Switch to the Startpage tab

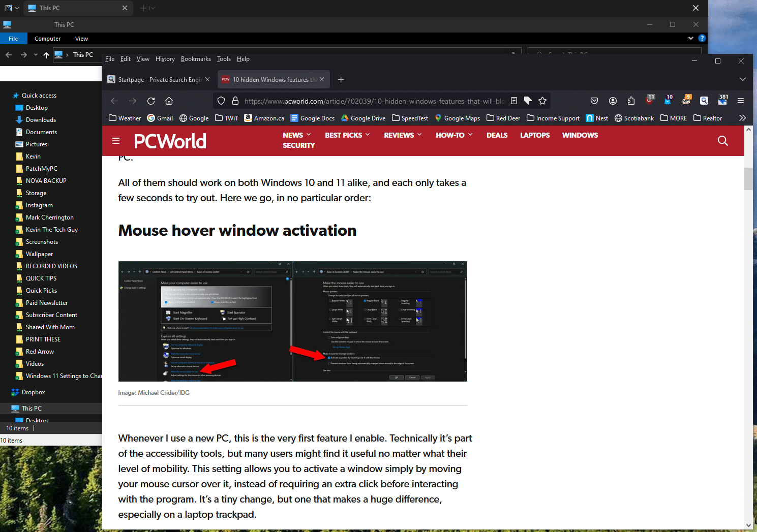coord(160,79)
